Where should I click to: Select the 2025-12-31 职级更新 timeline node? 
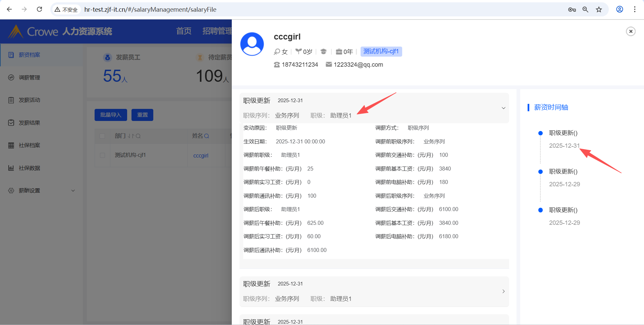(540, 133)
